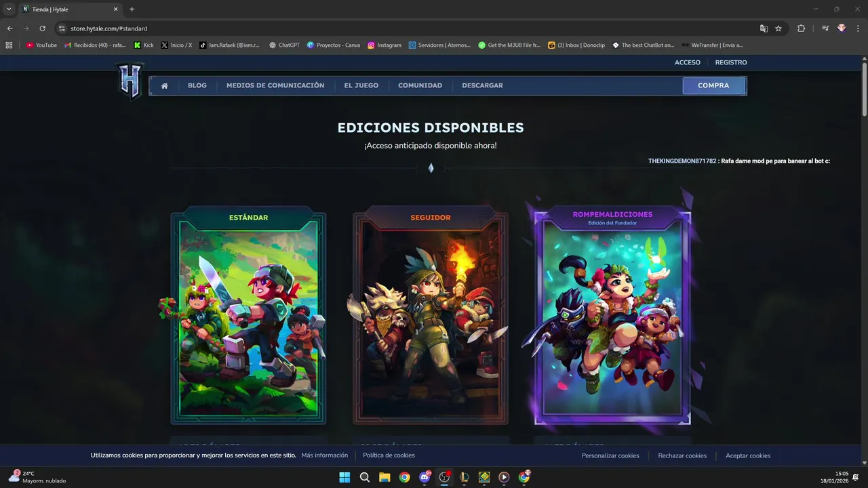Screen dimensions: 868x488
Task: Open League of Legends from the taskbar
Action: point(464,477)
